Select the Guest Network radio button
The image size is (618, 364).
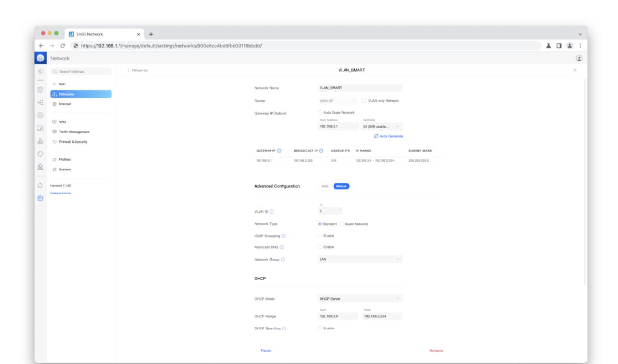(342, 224)
